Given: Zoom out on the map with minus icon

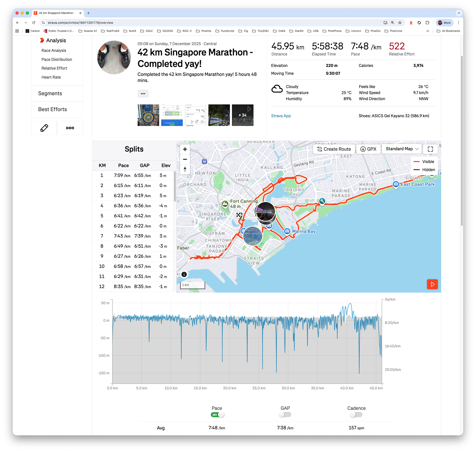Looking at the screenshot, I should [185, 159].
